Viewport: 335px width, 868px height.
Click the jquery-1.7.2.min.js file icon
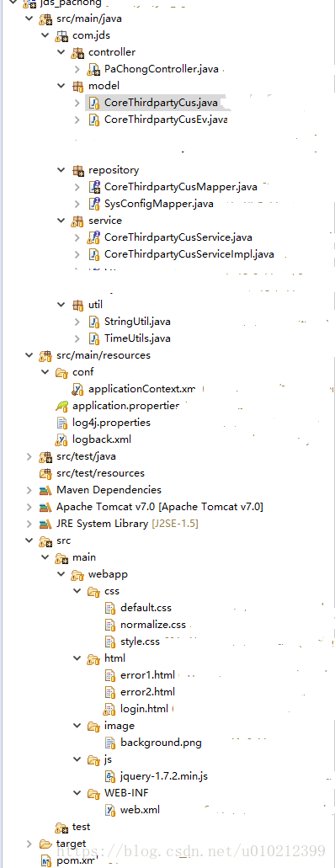point(109,776)
